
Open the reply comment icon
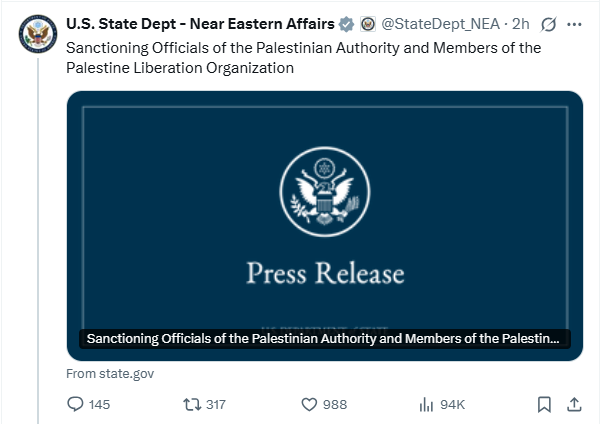point(75,404)
